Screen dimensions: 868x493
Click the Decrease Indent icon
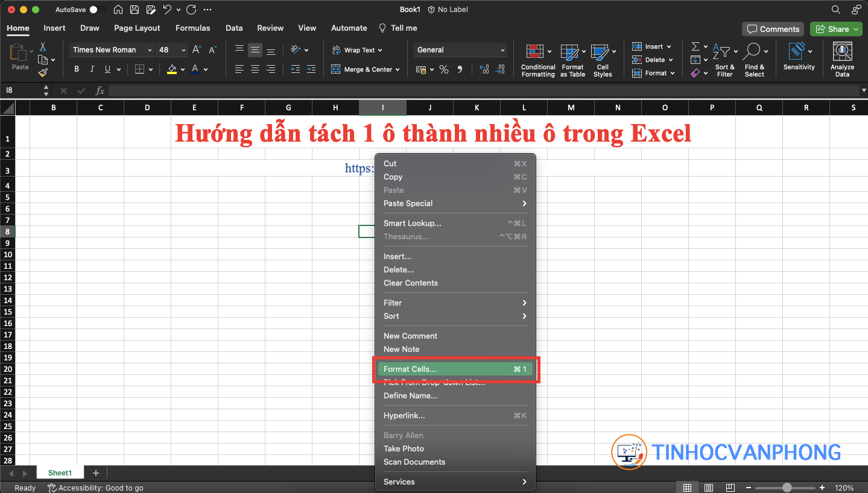tap(295, 69)
